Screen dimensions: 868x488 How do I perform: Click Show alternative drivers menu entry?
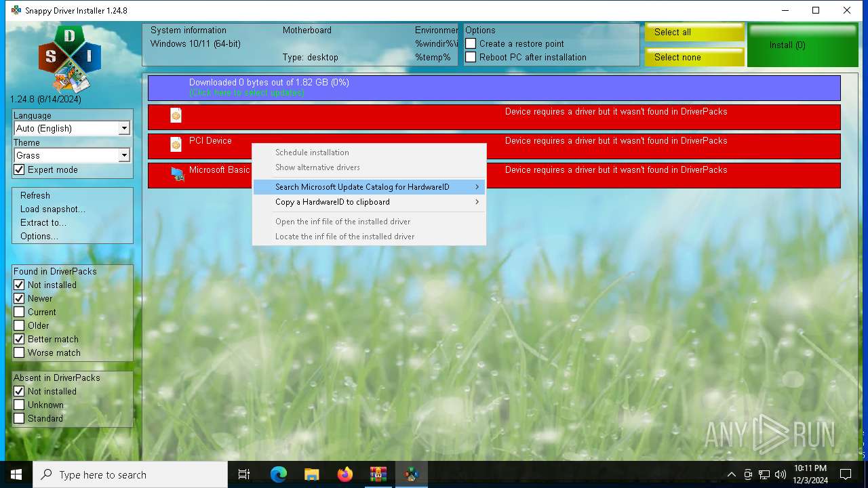tap(369, 167)
